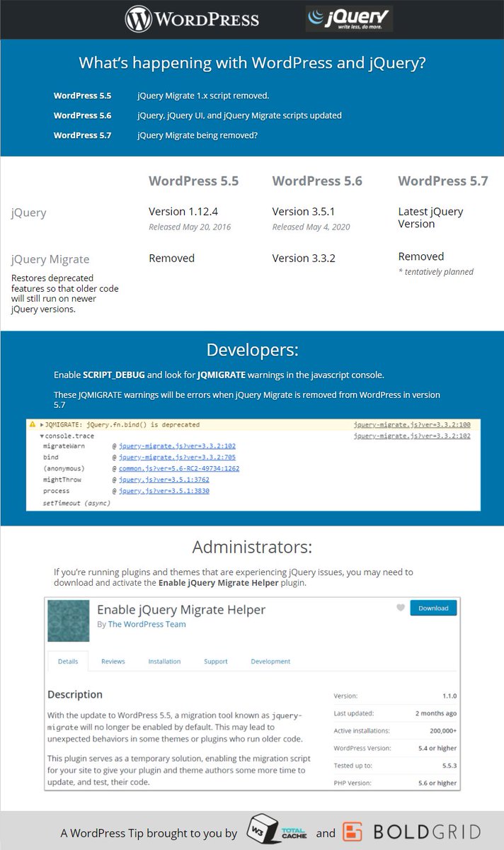Click the Version 3.3.2 text
Viewport: 504px width, 850px height.
[304, 259]
